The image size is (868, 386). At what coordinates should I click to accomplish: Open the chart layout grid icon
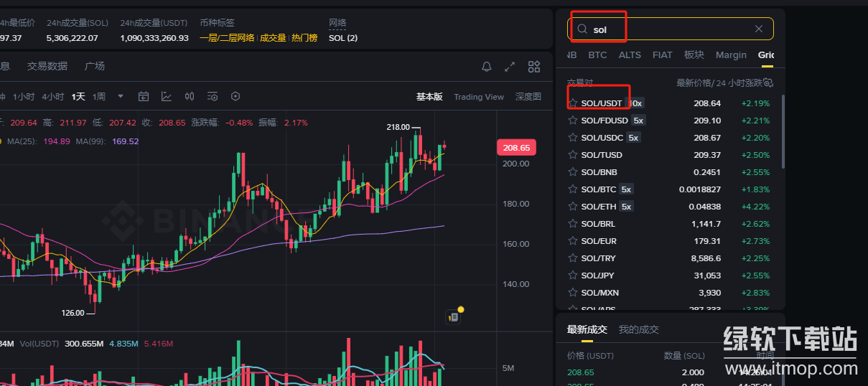[533, 67]
